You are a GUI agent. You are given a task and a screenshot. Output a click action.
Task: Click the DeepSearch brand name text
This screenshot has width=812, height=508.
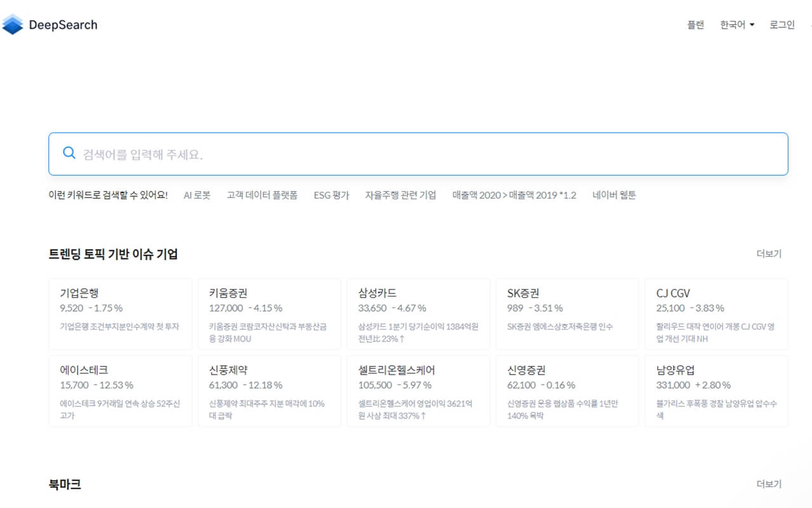click(x=63, y=25)
